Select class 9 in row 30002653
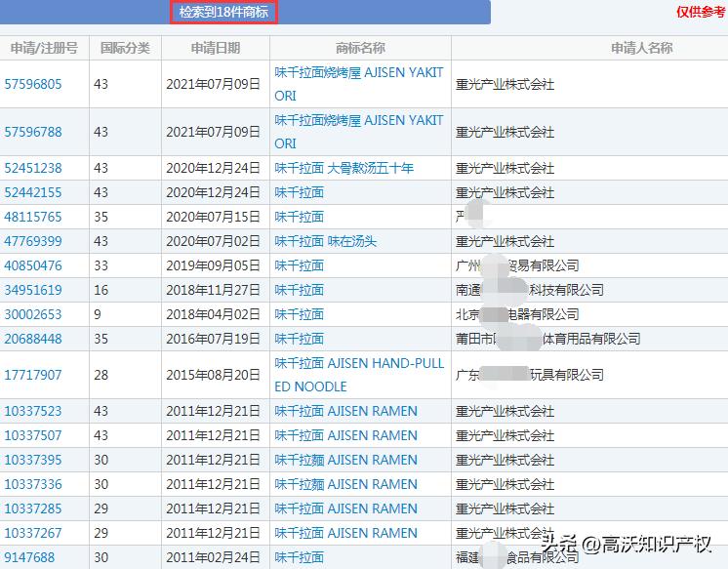The height and width of the screenshot is (569, 728). point(98,314)
